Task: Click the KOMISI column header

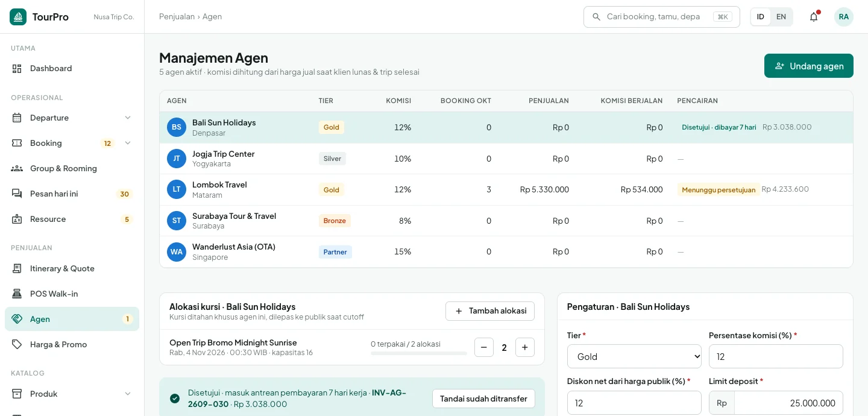Action: [x=398, y=101]
